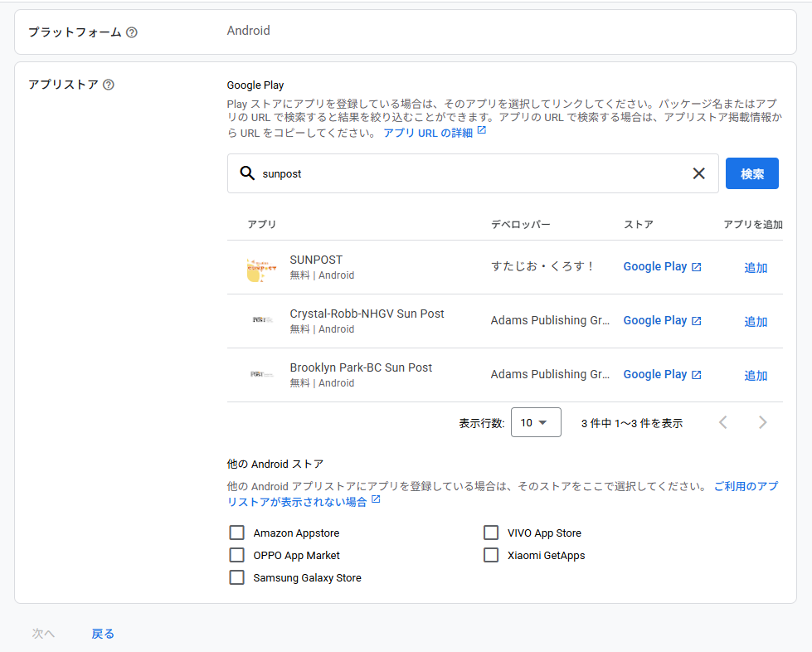Open Google Play link for Brooklyn Park-BC Sun Post
Screen dimensions: 812x652
point(662,375)
